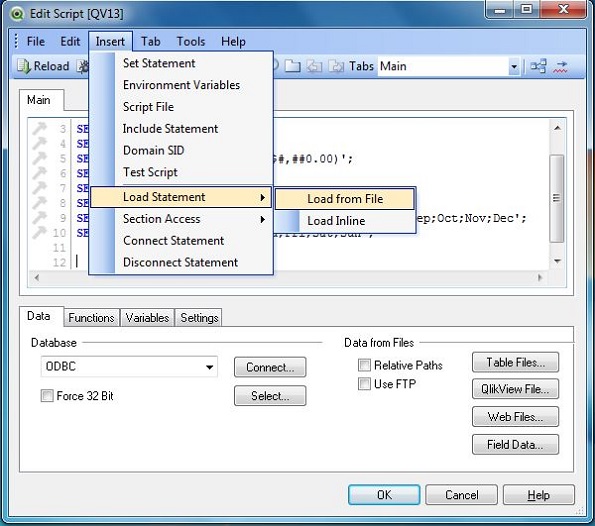595x526 pixels.
Task: Choose Load from File menu entry
Action: click(345, 199)
